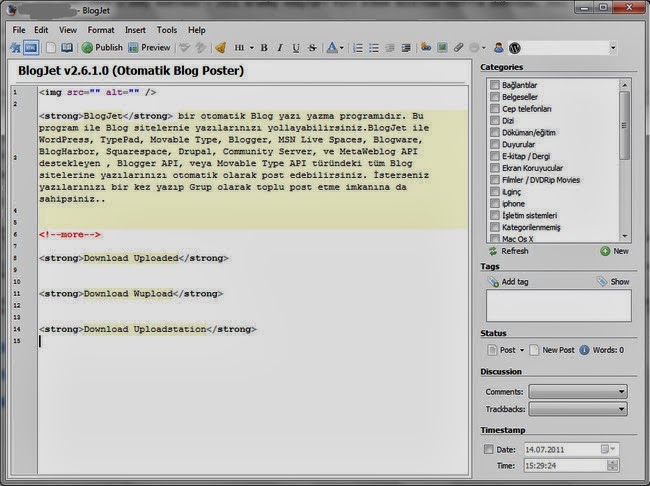Image resolution: width=650 pixels, height=486 pixels.
Task: Click the font color A icon
Action: tap(332, 48)
